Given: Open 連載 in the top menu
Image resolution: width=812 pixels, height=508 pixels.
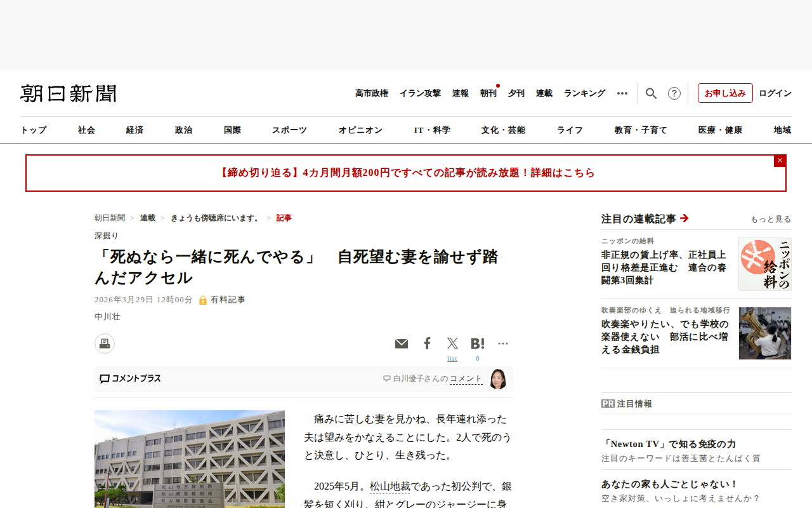Looking at the screenshot, I should [544, 93].
